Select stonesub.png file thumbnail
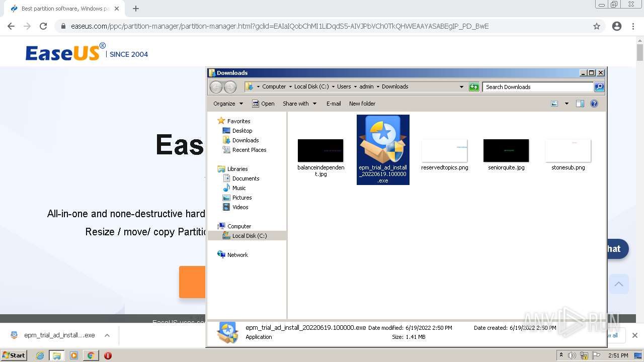Screen dimensions: 644x362 [568, 151]
